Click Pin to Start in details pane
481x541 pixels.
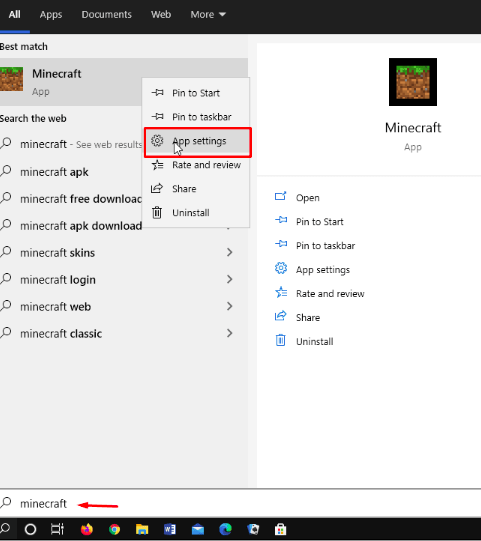click(320, 222)
